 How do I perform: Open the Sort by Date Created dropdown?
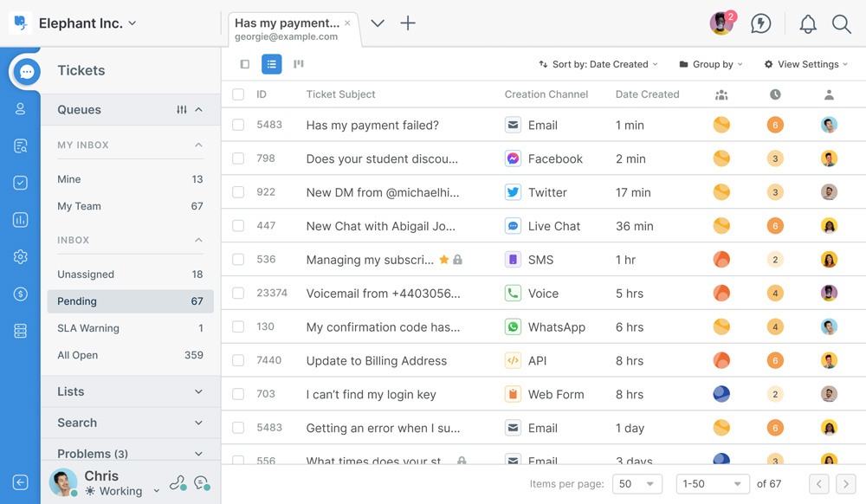point(598,64)
